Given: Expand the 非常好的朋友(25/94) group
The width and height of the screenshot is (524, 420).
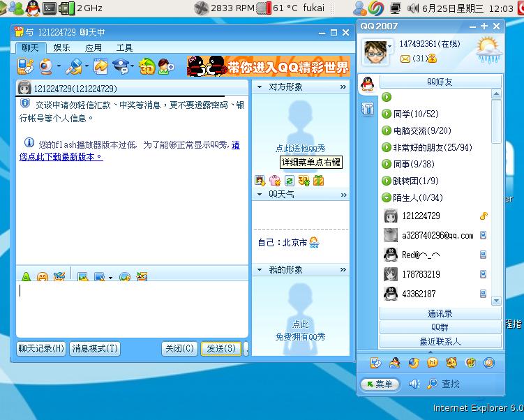Looking at the screenshot, I should (x=387, y=147).
